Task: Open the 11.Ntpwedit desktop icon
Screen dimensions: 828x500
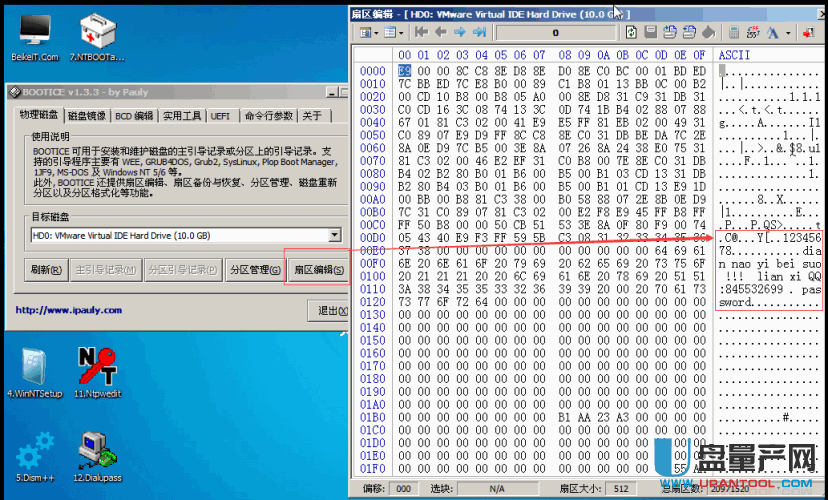Action: tap(98, 372)
